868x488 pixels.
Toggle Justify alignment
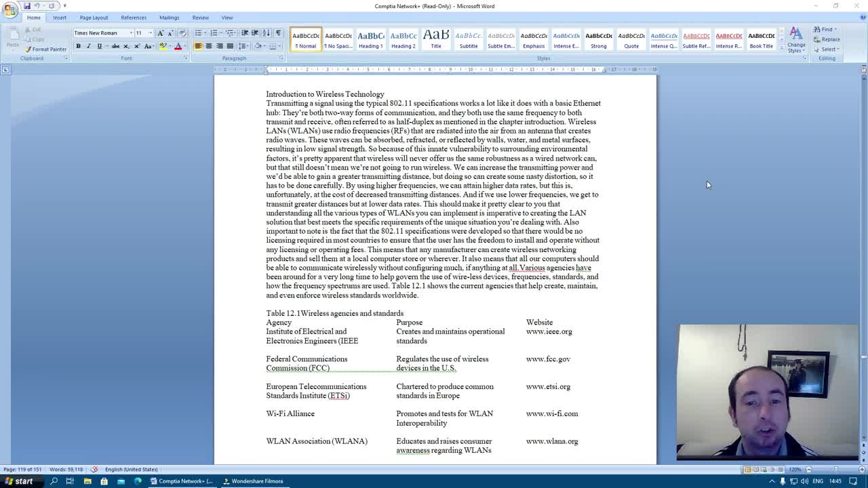pos(230,46)
